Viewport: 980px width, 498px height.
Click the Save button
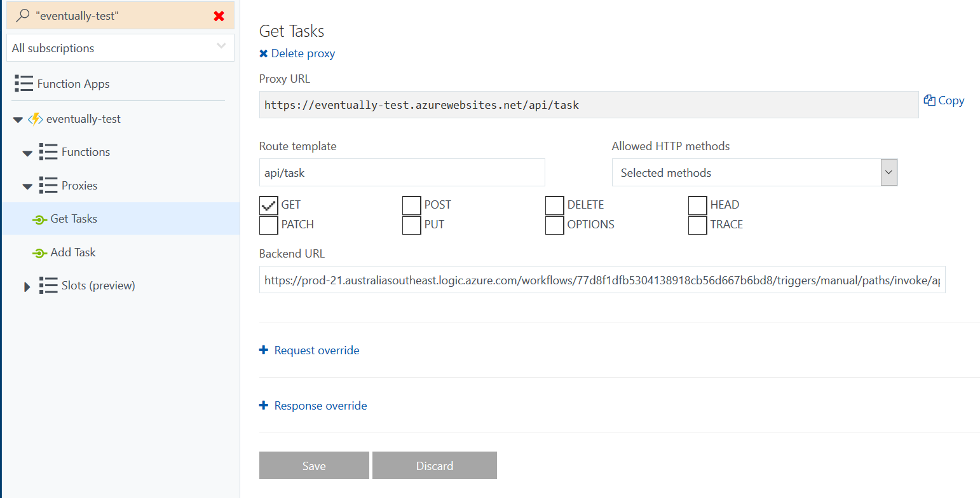tap(314, 465)
